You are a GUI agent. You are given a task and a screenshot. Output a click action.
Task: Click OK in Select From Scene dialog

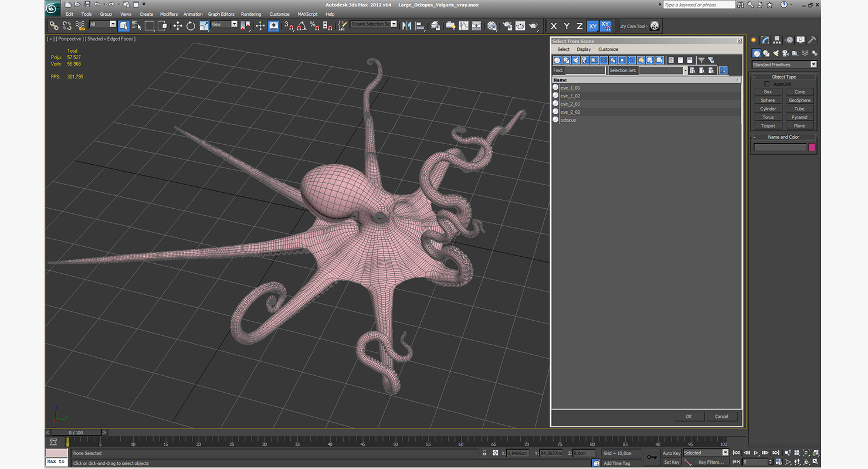click(x=689, y=416)
